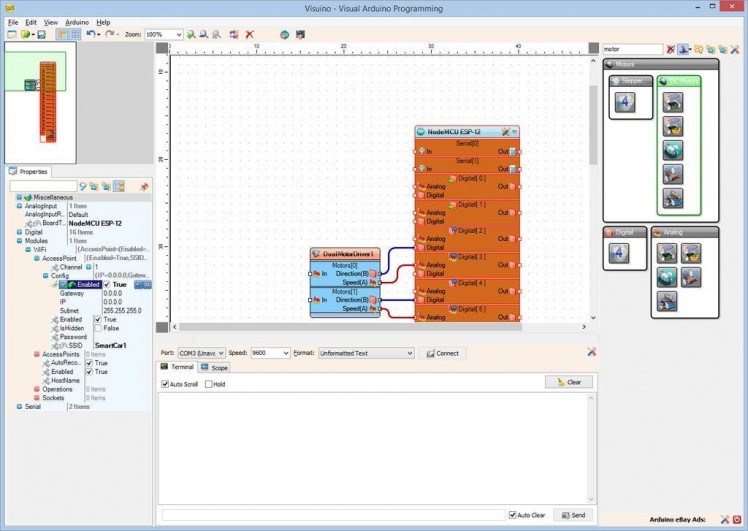Switch to the Scope tab
The image size is (748, 531).
point(214,367)
